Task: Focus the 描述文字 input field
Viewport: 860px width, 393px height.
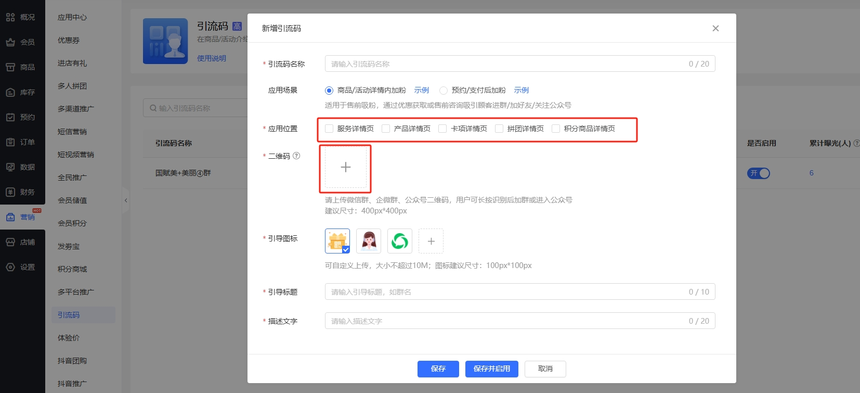Action: coord(520,321)
